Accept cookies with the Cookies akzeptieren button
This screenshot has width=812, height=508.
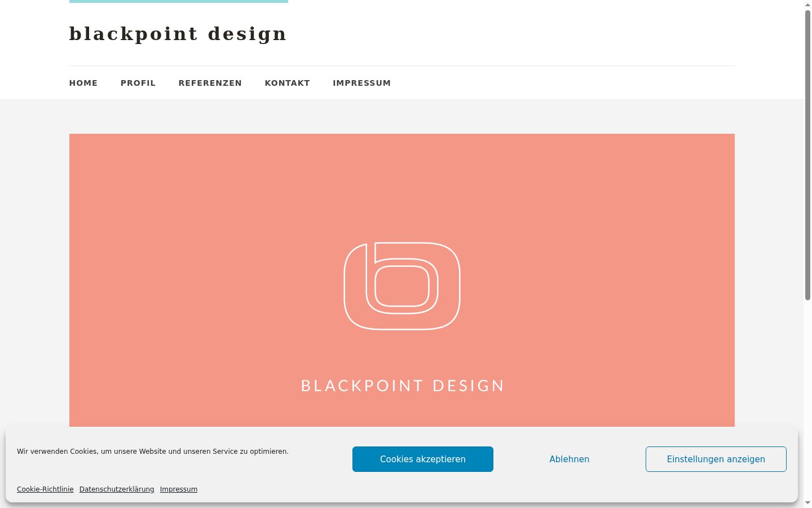(423, 459)
